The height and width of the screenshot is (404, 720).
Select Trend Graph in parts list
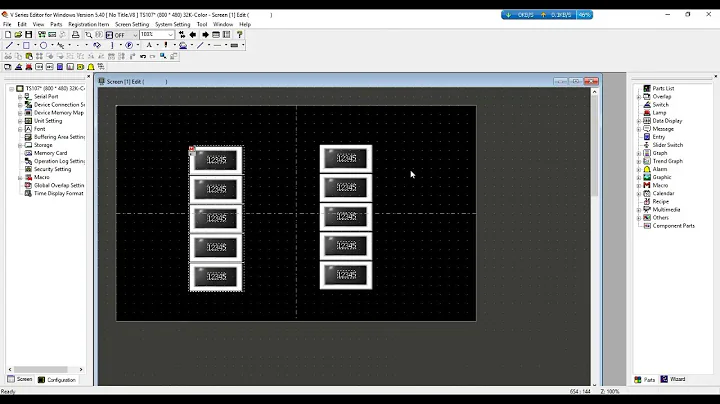(668, 161)
